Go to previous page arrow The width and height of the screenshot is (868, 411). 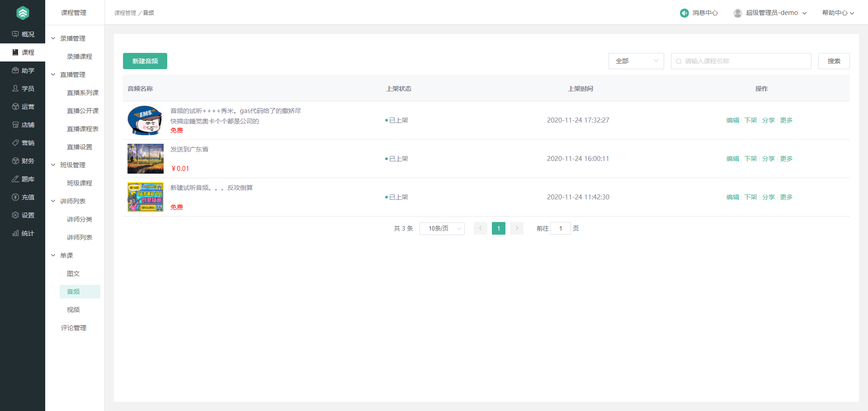tap(481, 228)
